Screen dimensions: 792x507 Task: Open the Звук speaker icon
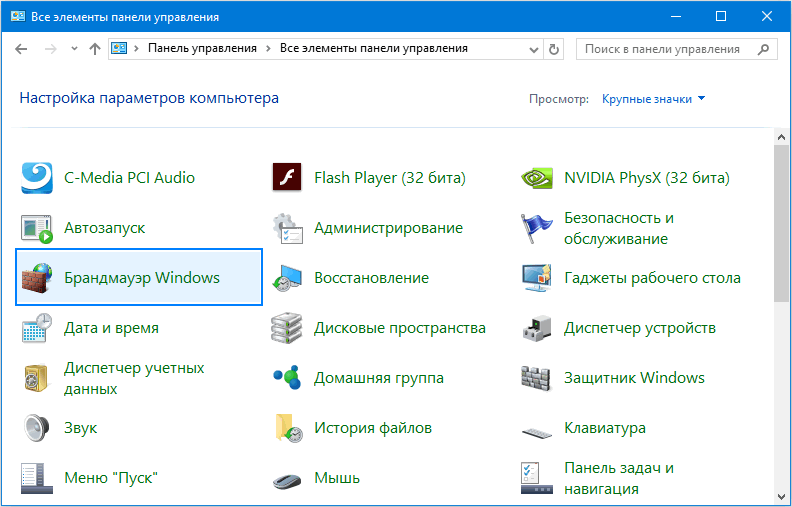click(38, 428)
